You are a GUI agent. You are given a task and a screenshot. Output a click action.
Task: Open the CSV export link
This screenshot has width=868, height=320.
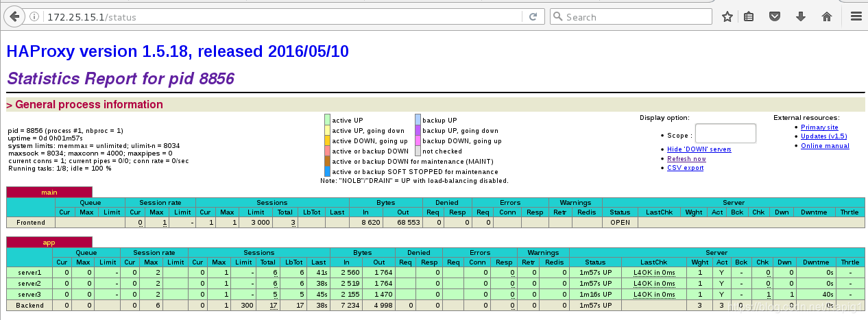click(685, 167)
